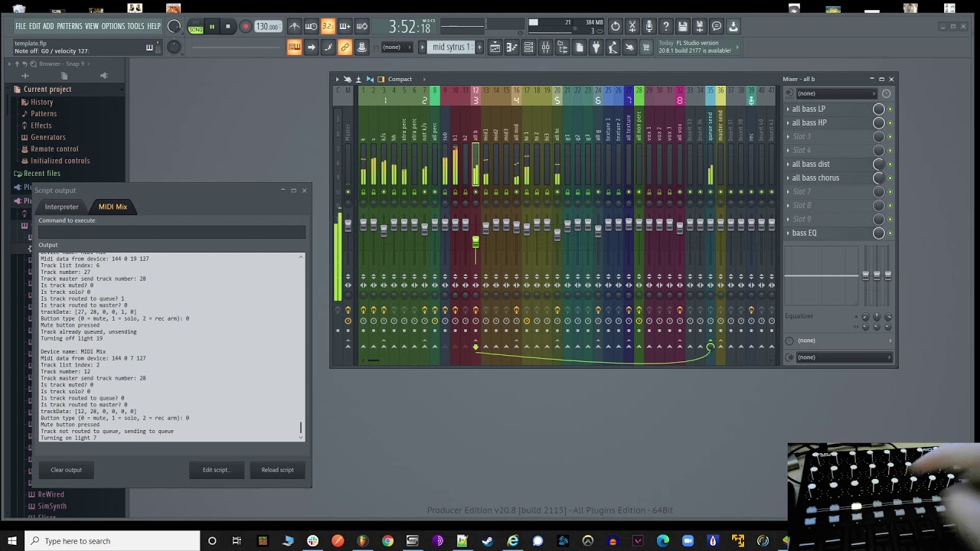
Task: Toggle note/clip grouping link icon
Action: pos(345,47)
